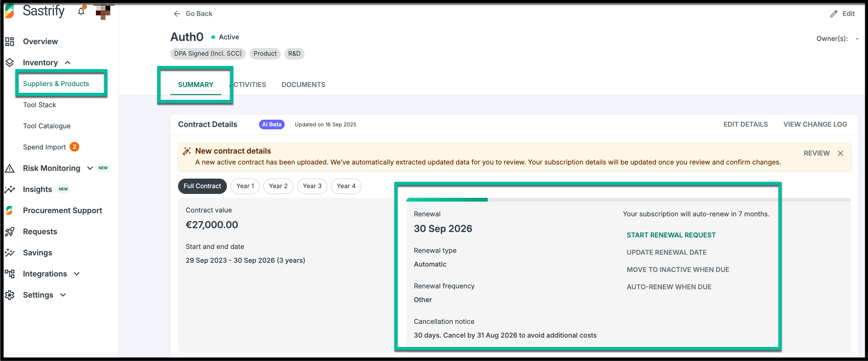Click the Go Back arrow icon
Viewport: 868px width, 361px height.
point(177,14)
